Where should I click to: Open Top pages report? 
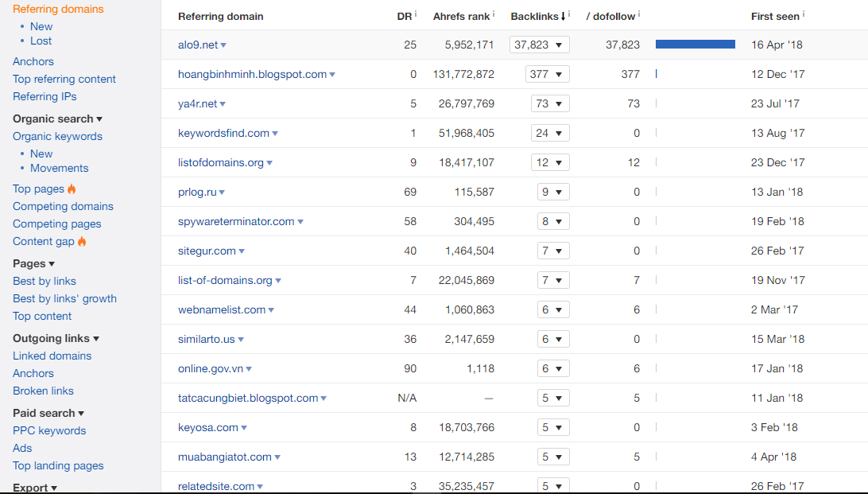tap(38, 189)
